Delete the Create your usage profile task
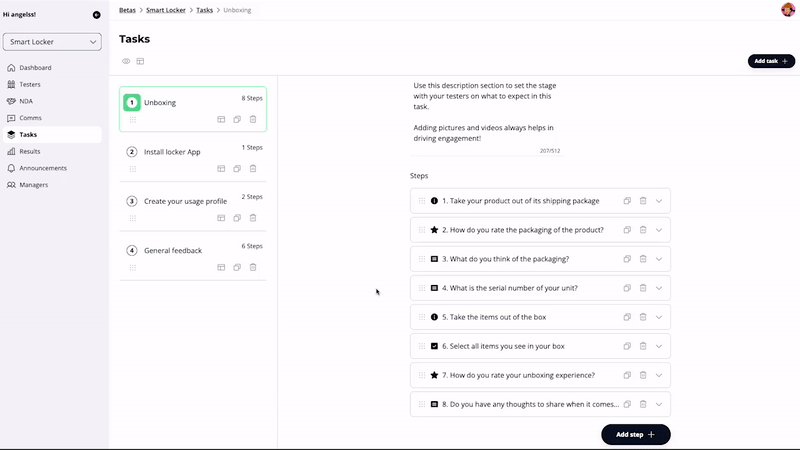 (x=253, y=218)
